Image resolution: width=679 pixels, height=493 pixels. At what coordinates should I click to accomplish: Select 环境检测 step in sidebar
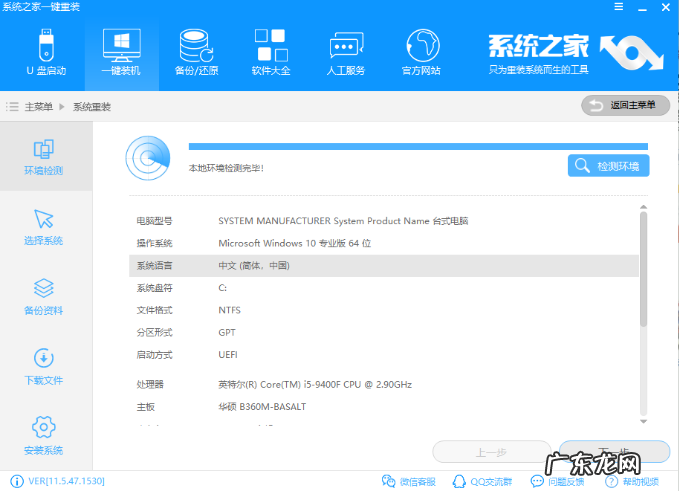pos(44,157)
